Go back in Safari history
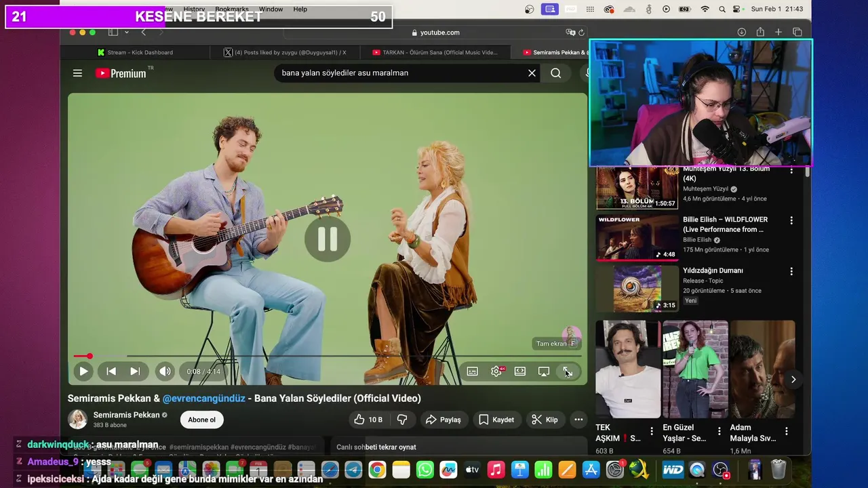868x488 pixels. 143,33
